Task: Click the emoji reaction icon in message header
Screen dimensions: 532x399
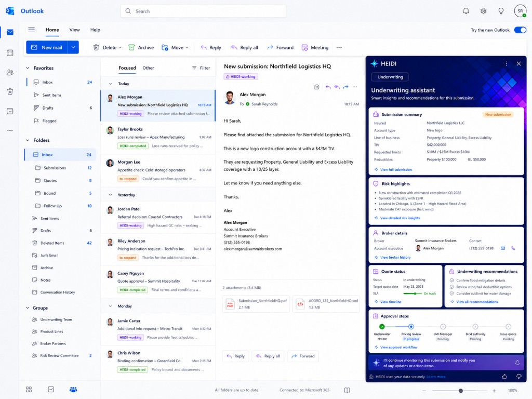Action: [316, 87]
